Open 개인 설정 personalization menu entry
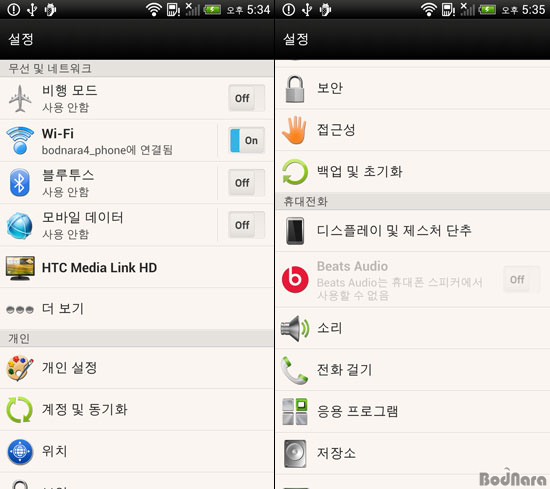This screenshot has width=550, height=489. (x=137, y=368)
